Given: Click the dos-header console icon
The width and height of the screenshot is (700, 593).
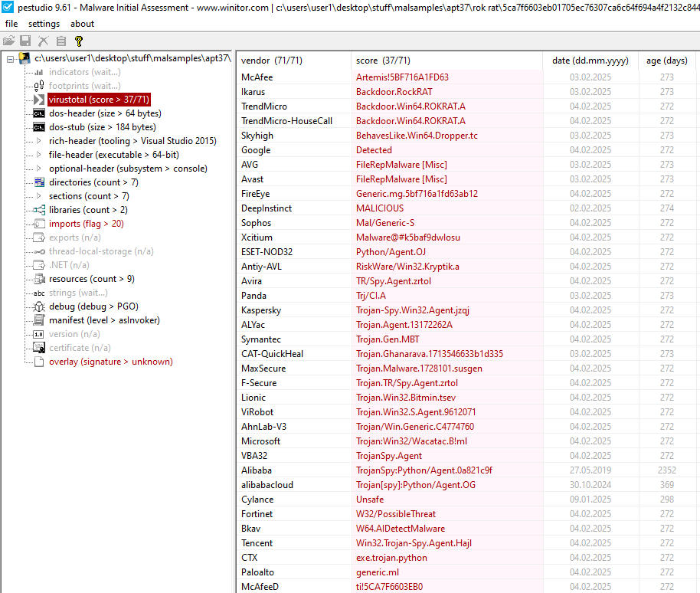Looking at the screenshot, I should [x=39, y=113].
